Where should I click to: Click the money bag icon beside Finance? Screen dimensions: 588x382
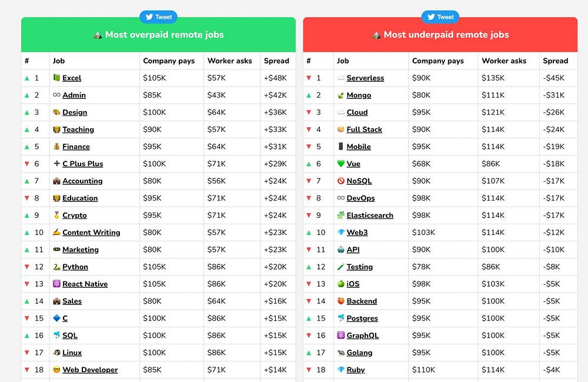56,147
